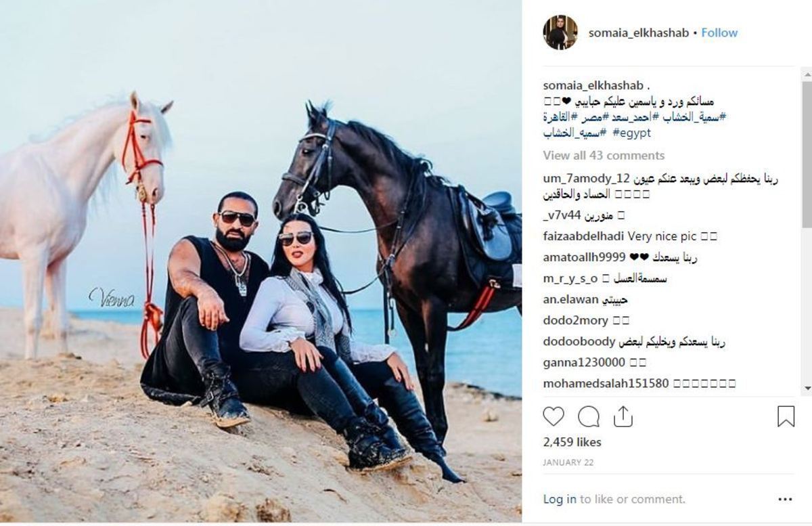
Task: Follow somaia_elkhashab account
Action: coord(719,32)
